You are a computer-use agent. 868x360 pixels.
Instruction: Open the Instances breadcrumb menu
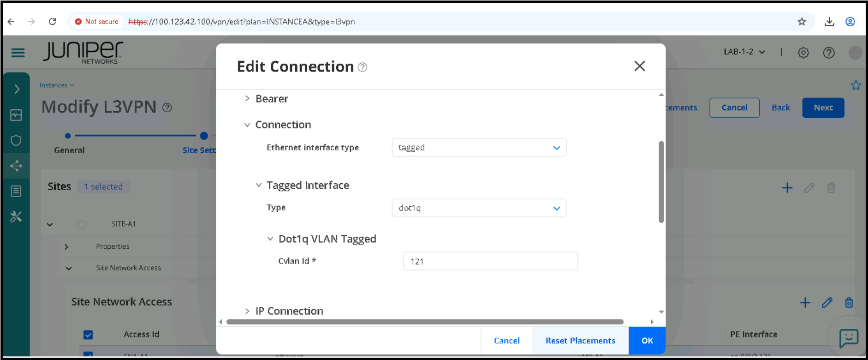pos(57,85)
